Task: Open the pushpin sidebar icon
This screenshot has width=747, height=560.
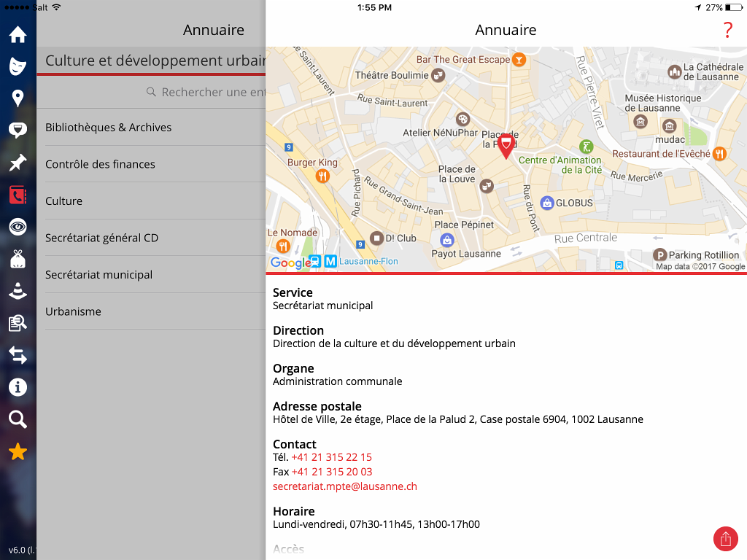Action: (x=18, y=163)
